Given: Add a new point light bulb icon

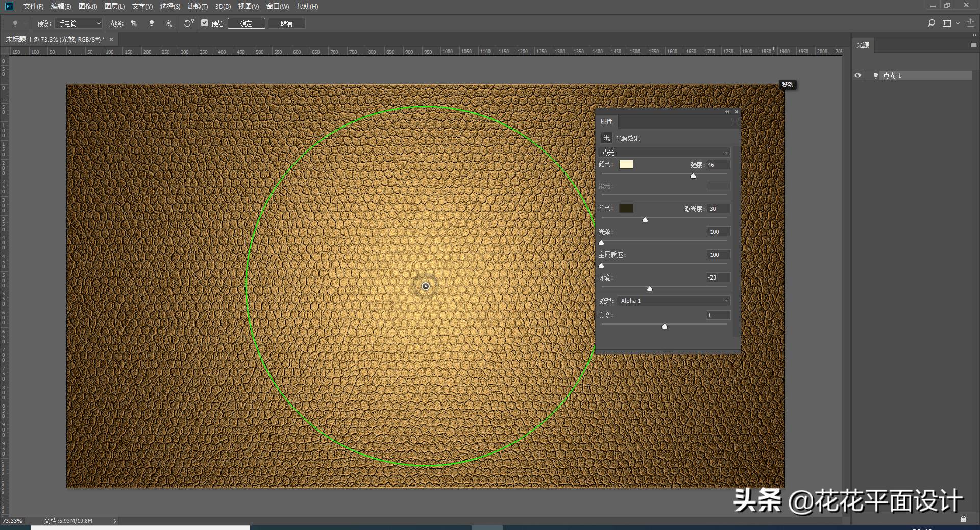Looking at the screenshot, I should tap(152, 23).
